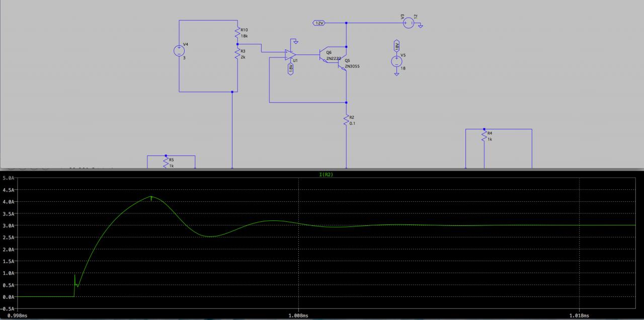The width and height of the screenshot is (644, 320).
Task: Click the 0.998ms time axis label
Action: click(x=17, y=315)
